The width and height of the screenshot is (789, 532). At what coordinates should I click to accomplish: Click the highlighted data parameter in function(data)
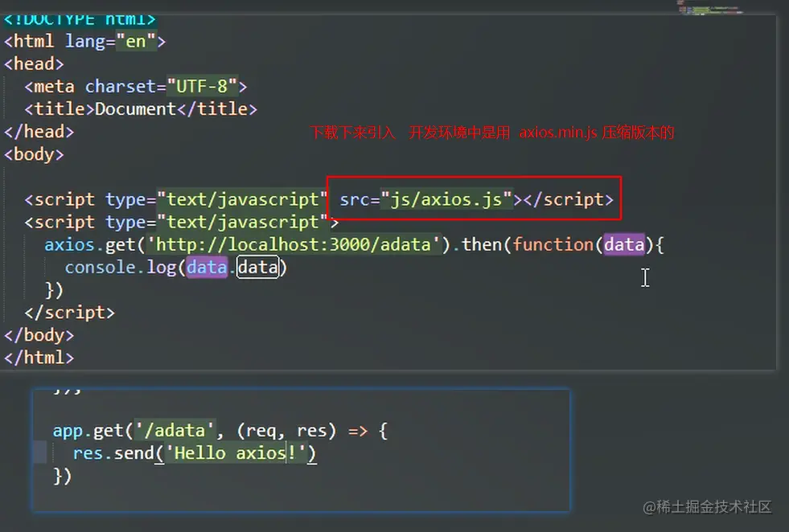[624, 245]
